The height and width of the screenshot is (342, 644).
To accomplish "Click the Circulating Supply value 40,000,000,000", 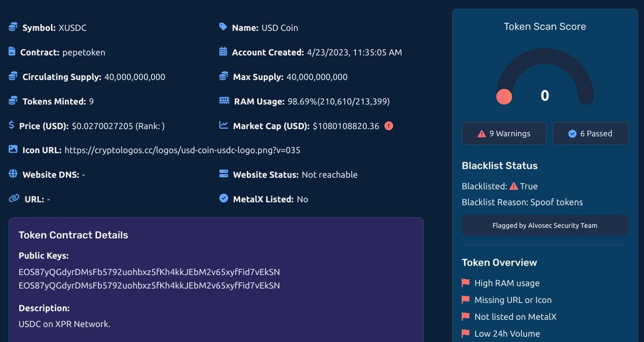I will click(x=135, y=77).
